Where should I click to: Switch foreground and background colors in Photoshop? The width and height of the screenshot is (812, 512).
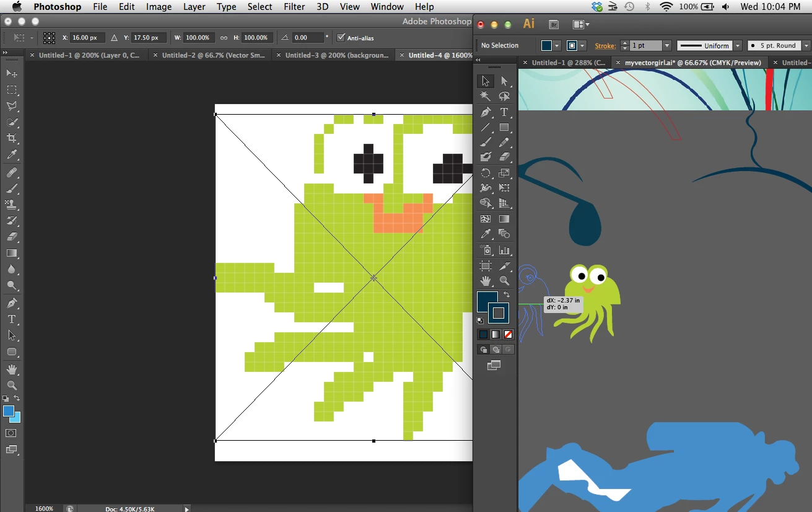click(17, 398)
